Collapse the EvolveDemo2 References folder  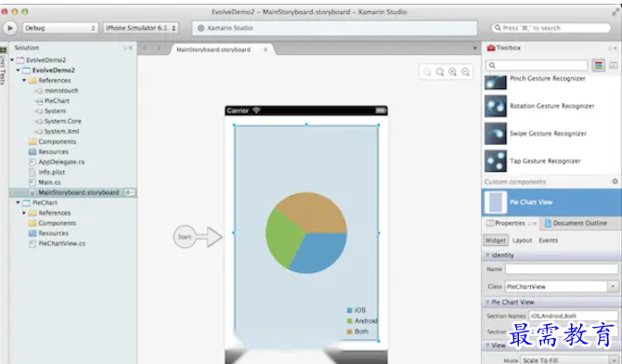pos(24,81)
